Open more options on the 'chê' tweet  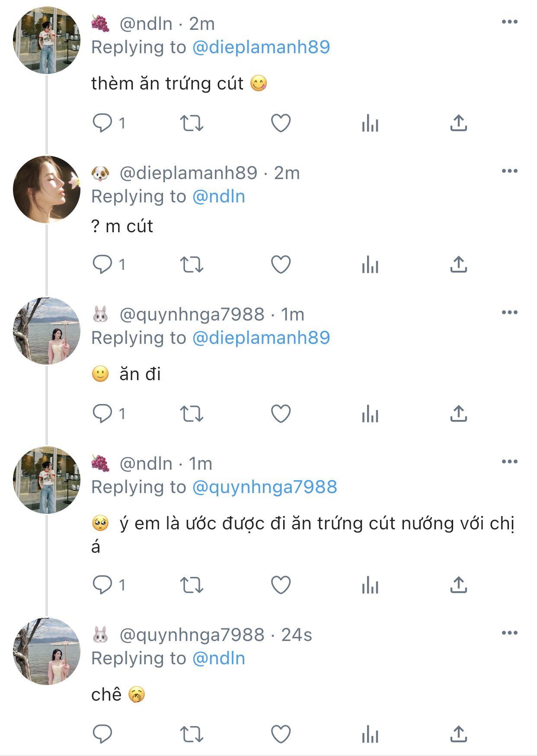coord(509,633)
